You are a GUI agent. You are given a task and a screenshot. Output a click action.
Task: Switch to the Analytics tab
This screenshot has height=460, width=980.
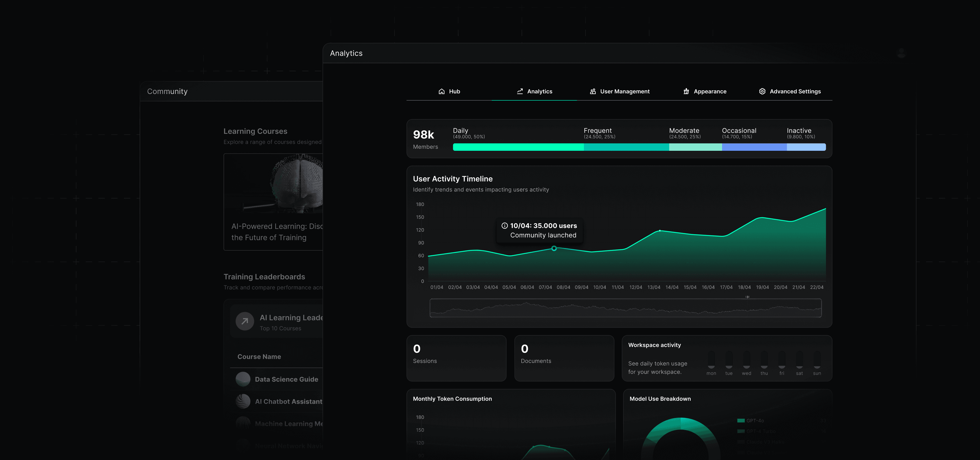534,92
